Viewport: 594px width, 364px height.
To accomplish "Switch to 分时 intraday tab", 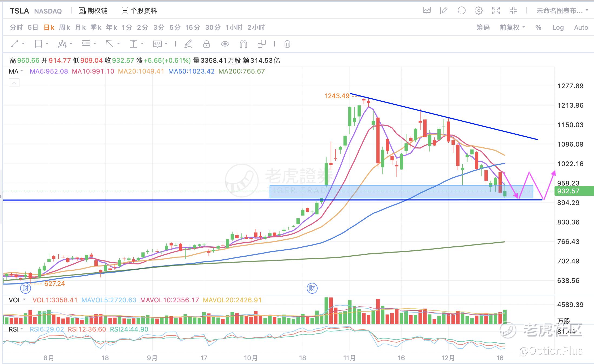I will click(x=16, y=27).
